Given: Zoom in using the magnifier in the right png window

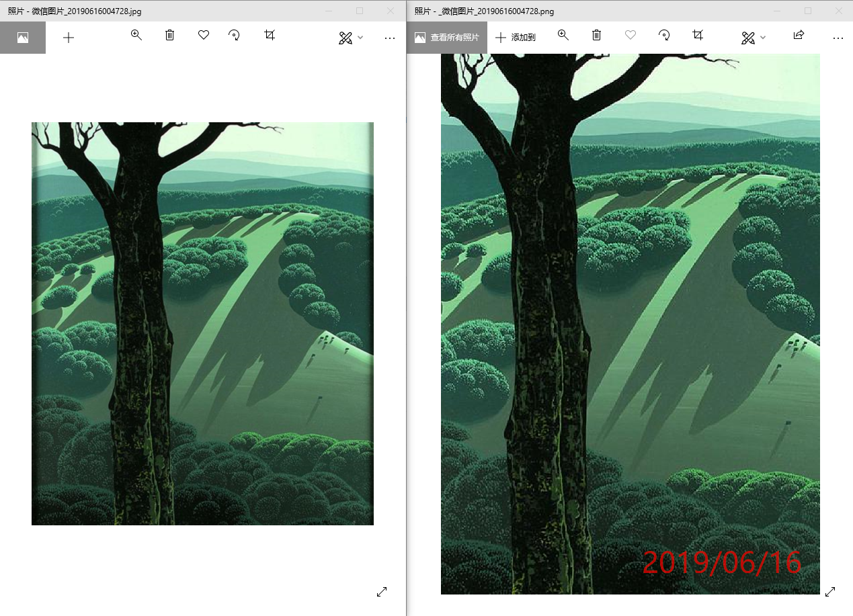Looking at the screenshot, I should click(x=563, y=36).
